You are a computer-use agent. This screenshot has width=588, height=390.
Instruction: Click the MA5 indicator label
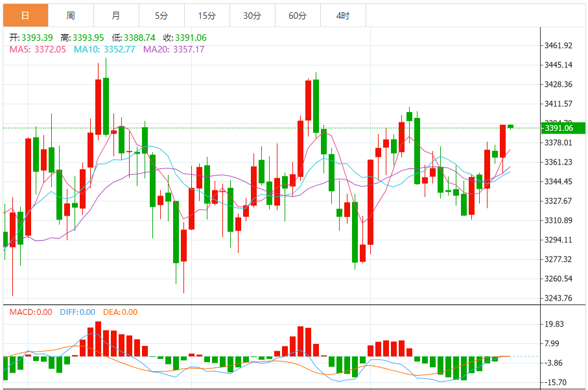[38, 49]
